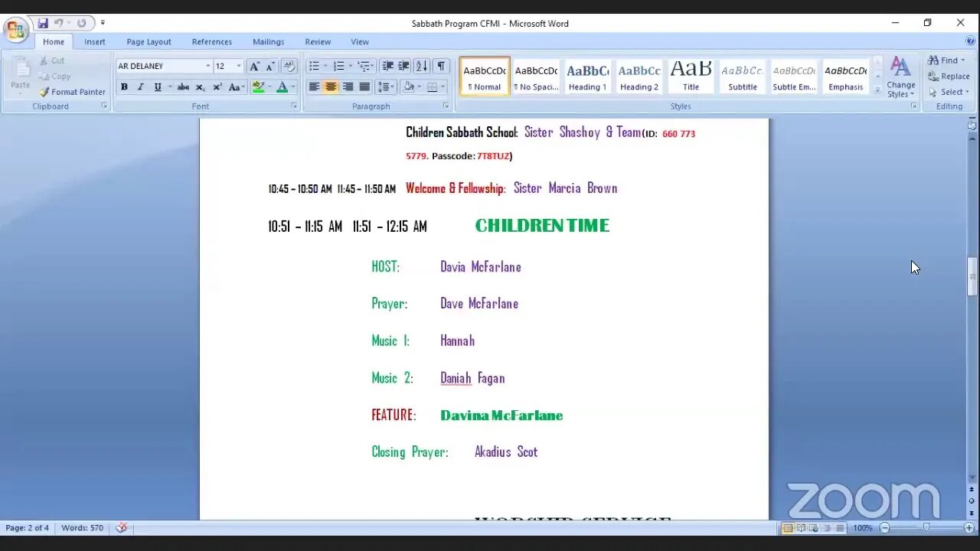Click the Increase Indent icon
Screen dimensions: 980x551
click(404, 67)
